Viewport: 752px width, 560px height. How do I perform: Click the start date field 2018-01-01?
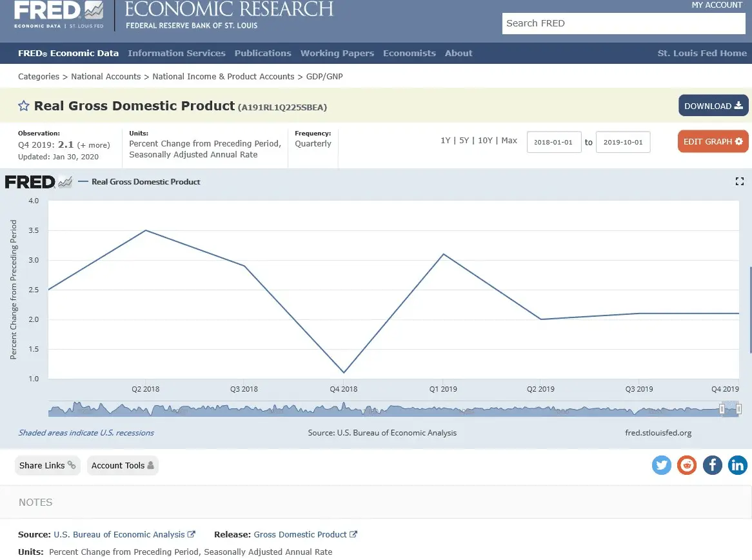(554, 143)
